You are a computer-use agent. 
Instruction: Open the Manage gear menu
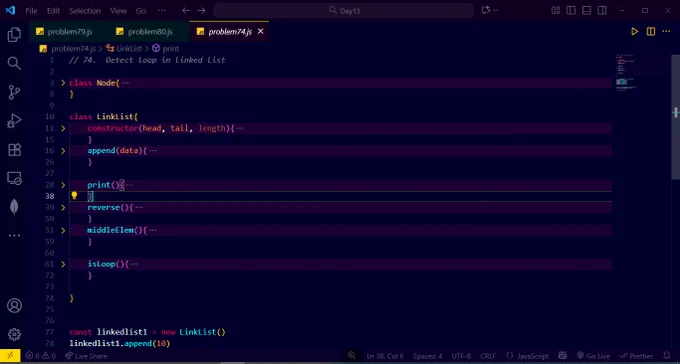[14, 334]
